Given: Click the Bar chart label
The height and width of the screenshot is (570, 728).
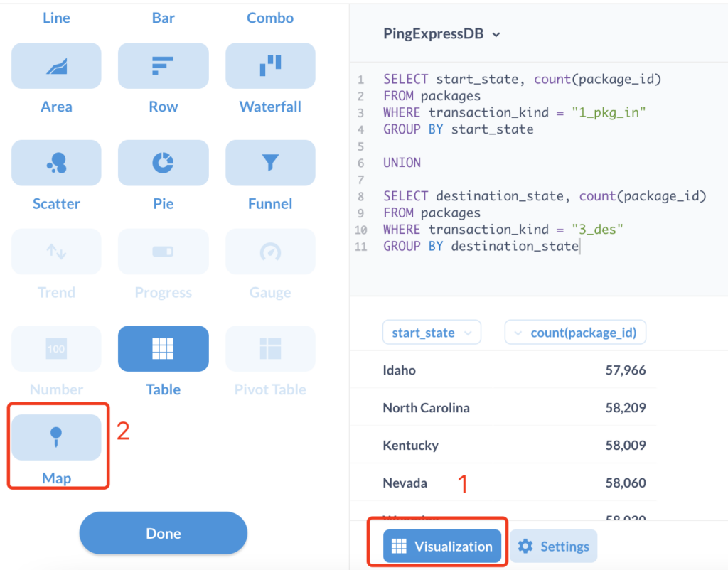Looking at the screenshot, I should [163, 18].
